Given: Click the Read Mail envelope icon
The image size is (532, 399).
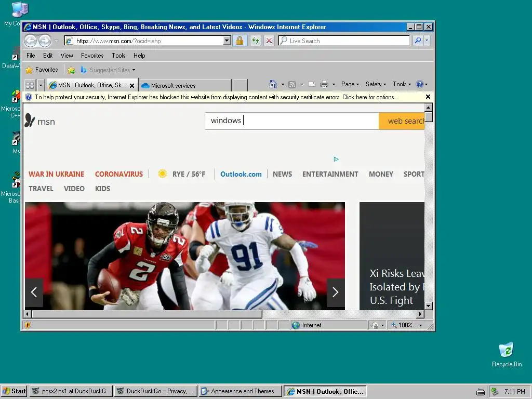Looking at the screenshot, I should 312,85.
